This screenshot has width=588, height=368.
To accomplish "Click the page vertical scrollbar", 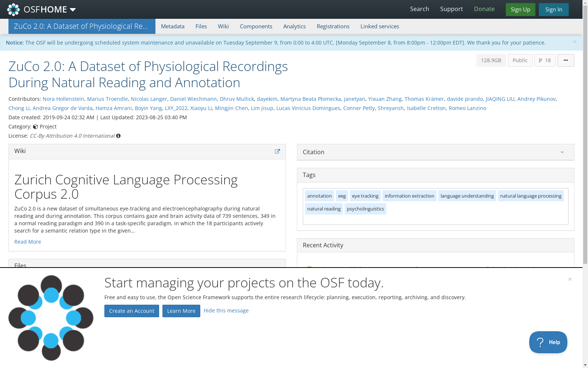I will coord(585,134).
